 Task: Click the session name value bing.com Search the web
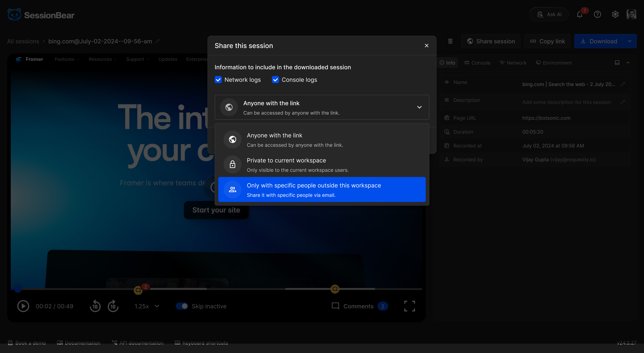tap(569, 84)
